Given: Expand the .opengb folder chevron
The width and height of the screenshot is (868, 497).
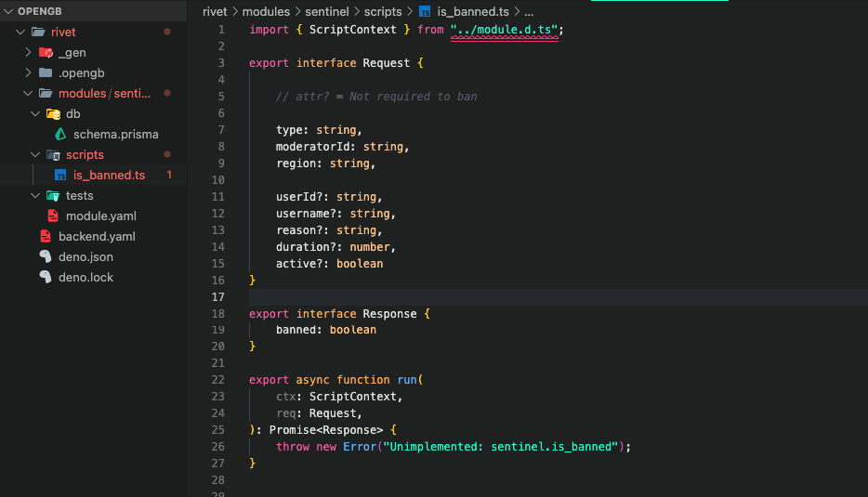Looking at the screenshot, I should [29, 73].
